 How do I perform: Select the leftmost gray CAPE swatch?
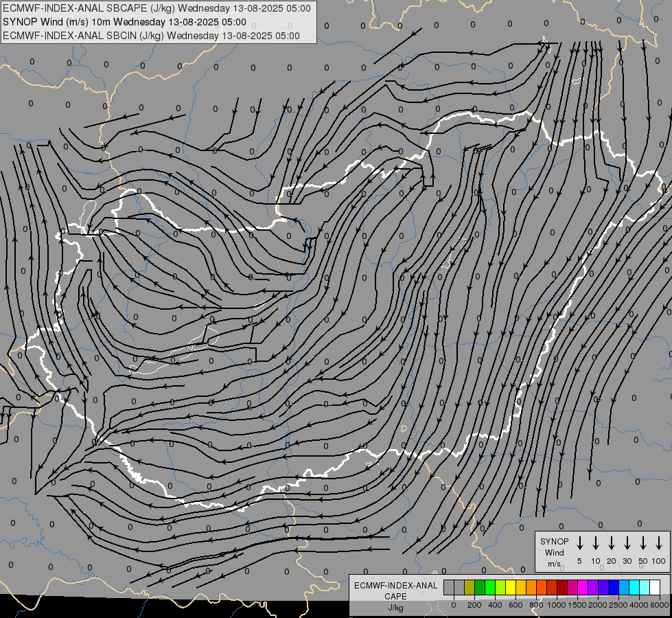coord(449,587)
